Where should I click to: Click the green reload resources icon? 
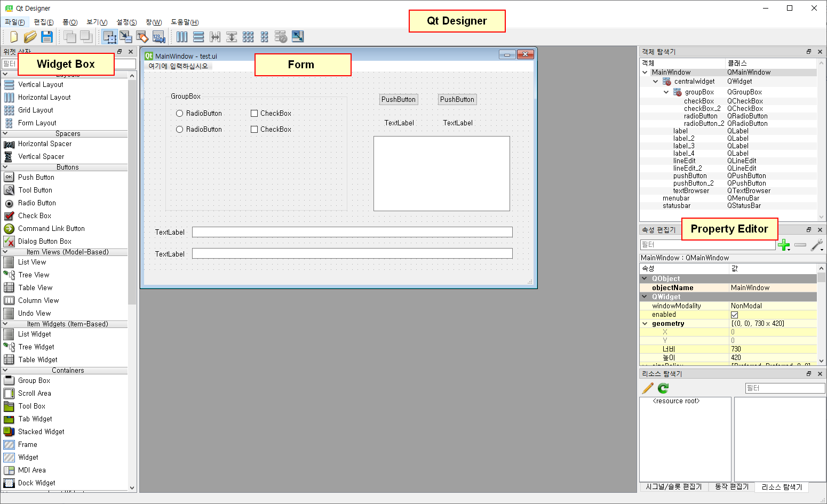(663, 388)
